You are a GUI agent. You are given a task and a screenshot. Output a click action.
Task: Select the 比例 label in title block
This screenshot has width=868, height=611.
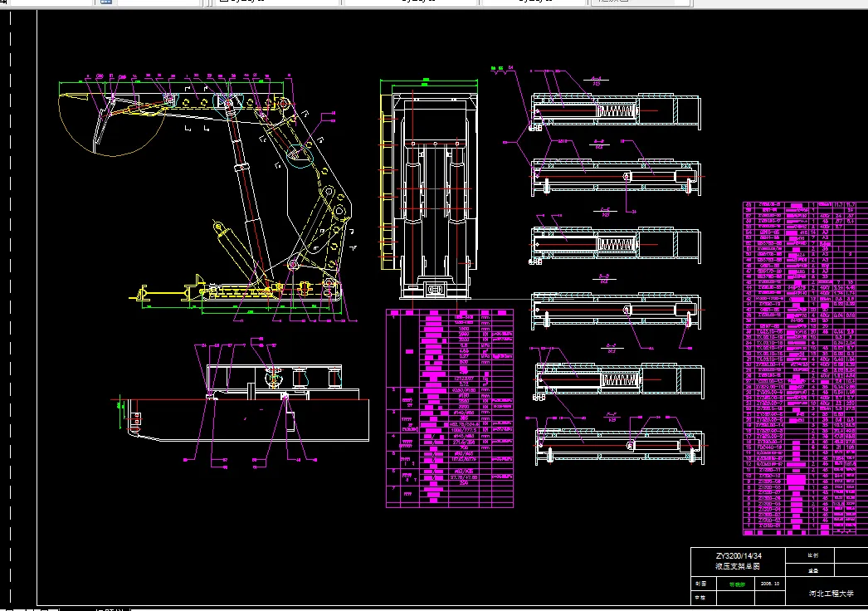click(812, 555)
